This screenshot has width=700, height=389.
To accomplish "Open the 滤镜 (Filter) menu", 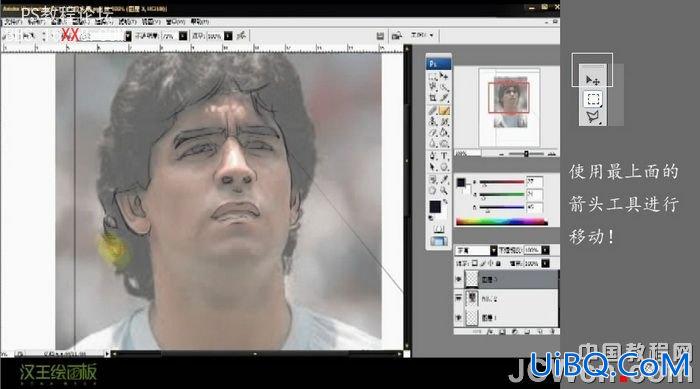I will [x=127, y=21].
